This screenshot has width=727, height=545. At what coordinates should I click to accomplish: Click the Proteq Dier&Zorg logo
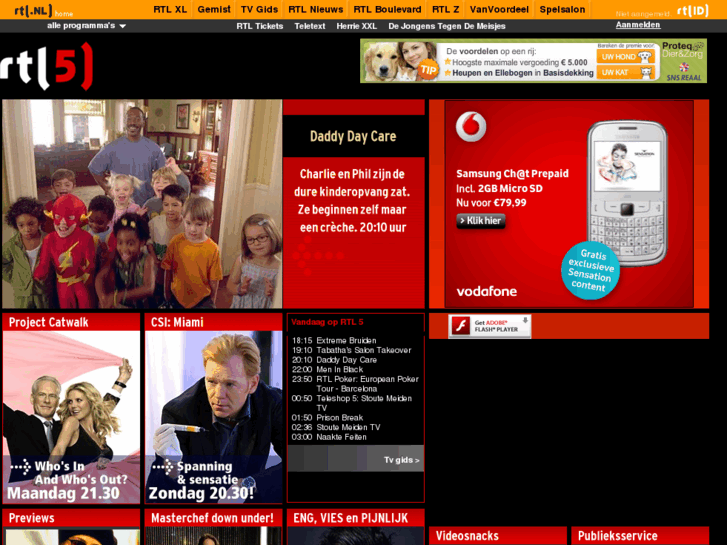click(683, 50)
